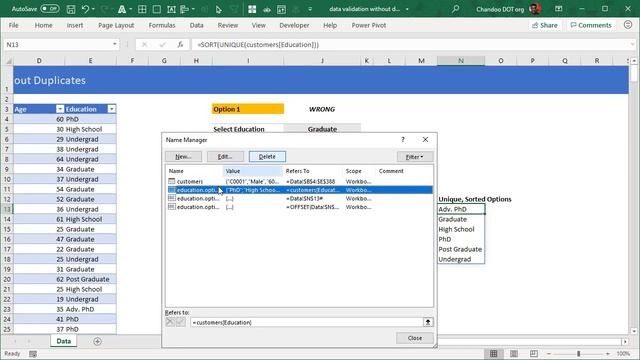Click the Insert Function fx icon
The width and height of the screenshot is (640, 360).
[180, 44]
